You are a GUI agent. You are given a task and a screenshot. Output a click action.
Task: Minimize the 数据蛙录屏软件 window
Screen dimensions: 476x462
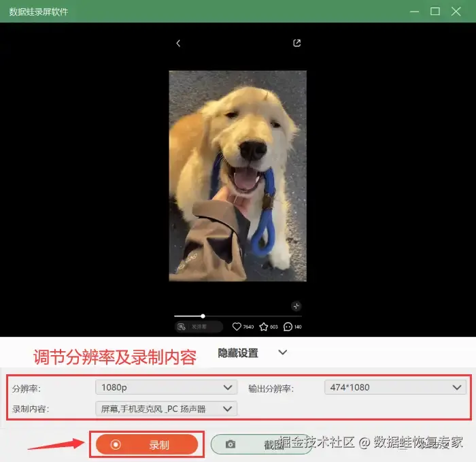tap(414, 12)
